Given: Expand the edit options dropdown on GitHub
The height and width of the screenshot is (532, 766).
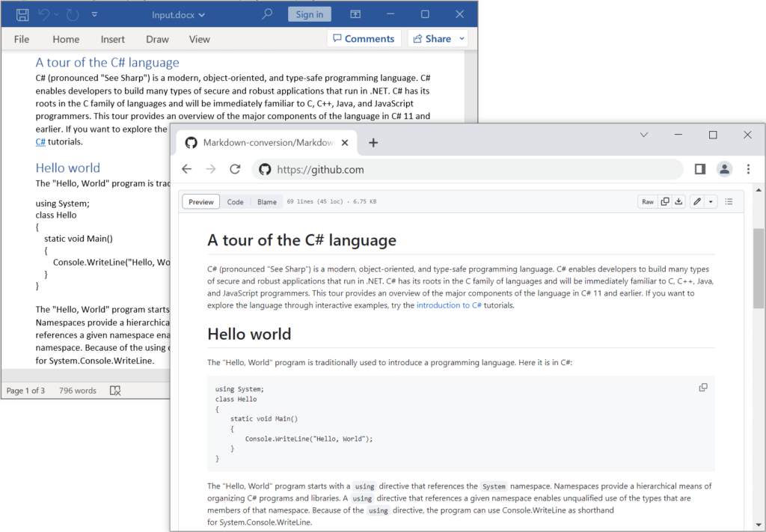Looking at the screenshot, I should (x=710, y=201).
